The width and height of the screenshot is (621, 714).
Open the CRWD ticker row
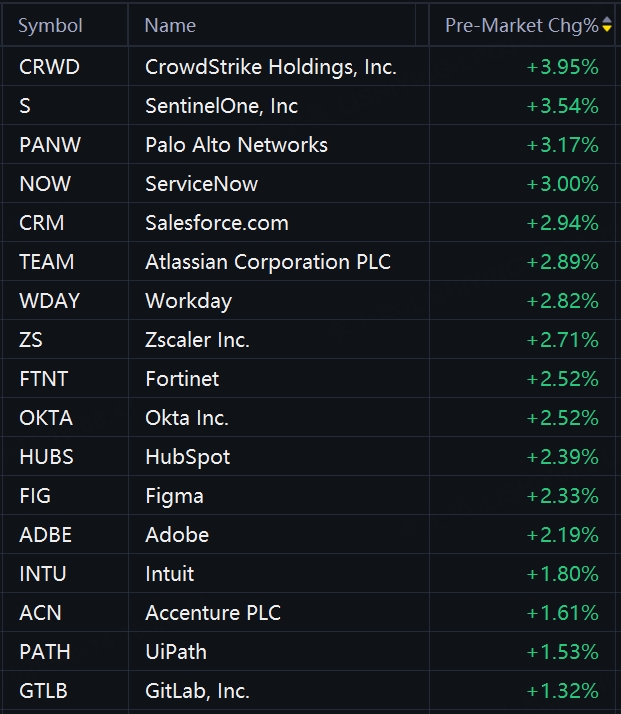(309, 66)
